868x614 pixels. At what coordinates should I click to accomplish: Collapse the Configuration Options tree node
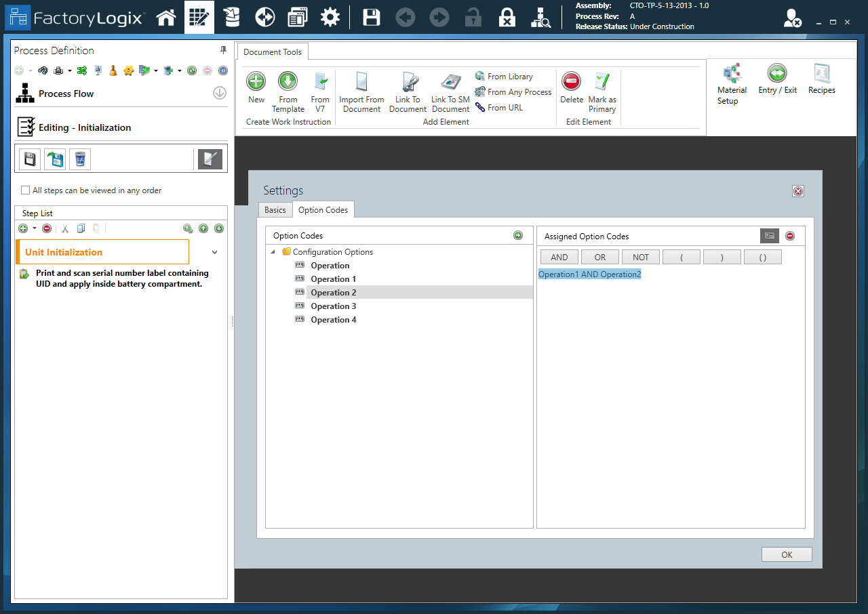click(274, 252)
